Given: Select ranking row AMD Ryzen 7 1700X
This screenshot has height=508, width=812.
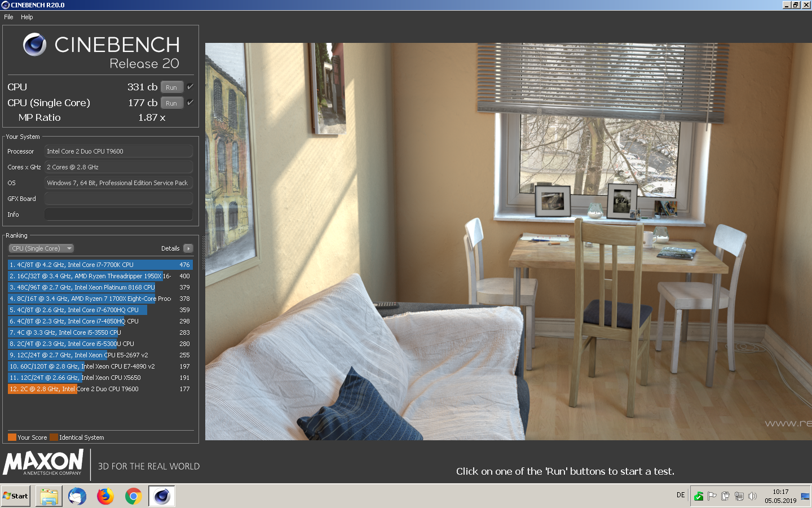Looking at the screenshot, I should click(100, 299).
